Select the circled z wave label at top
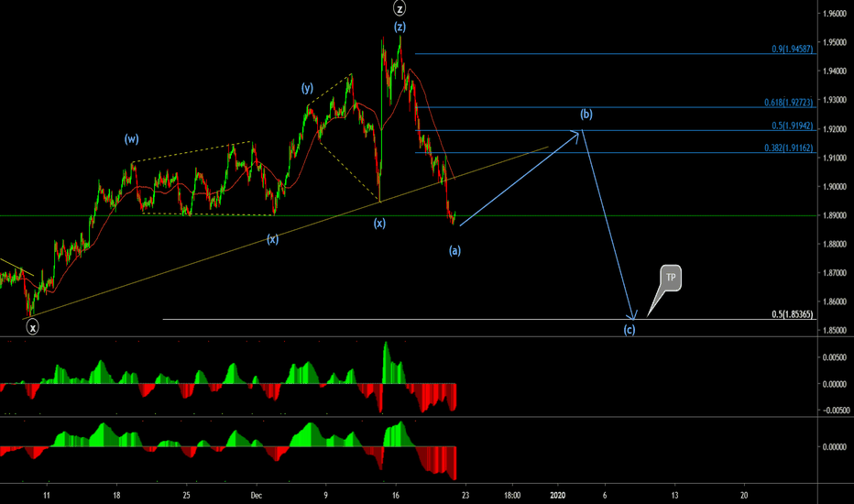 click(x=400, y=8)
